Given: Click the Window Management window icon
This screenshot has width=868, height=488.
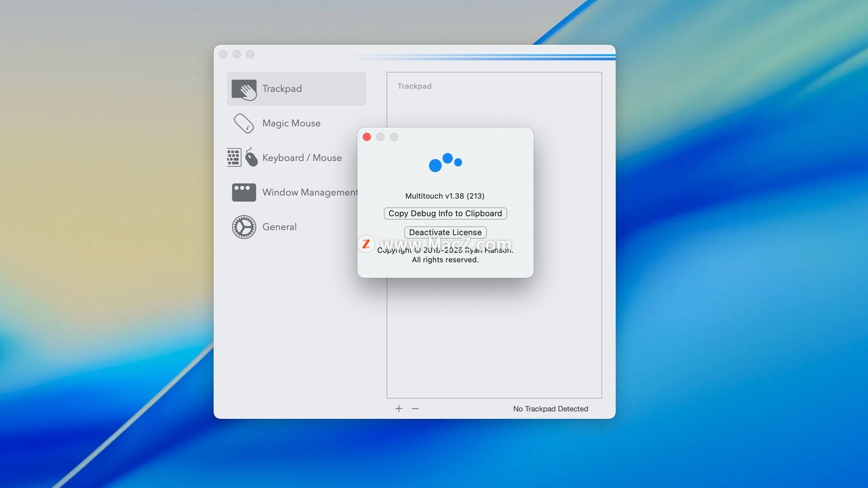Looking at the screenshot, I should coord(244,192).
